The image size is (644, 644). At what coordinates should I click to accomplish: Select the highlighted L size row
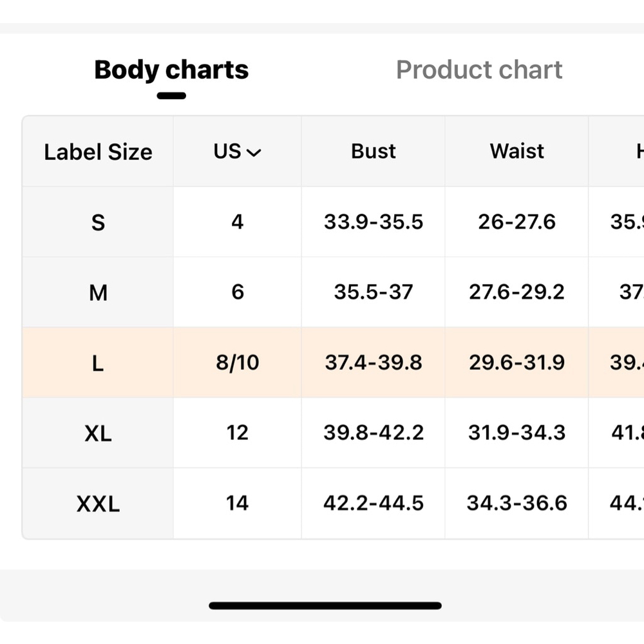pos(333,363)
